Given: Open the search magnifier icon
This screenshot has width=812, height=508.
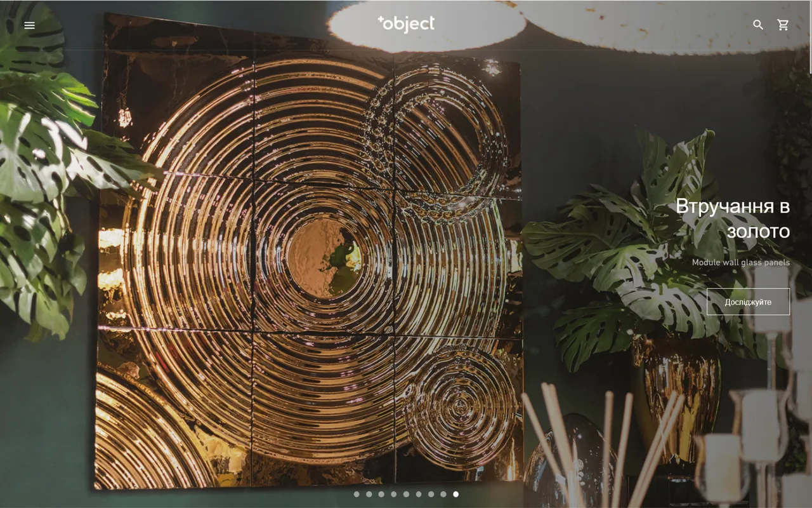Looking at the screenshot, I should [758, 25].
